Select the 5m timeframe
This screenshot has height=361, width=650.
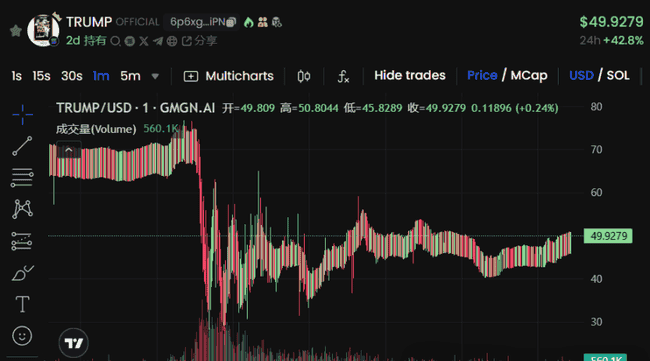pos(130,76)
